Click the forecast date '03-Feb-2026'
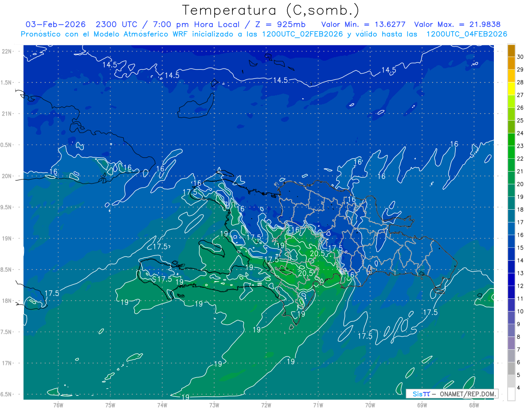Image resolution: width=532 pixels, height=411 pixels. coord(56,24)
